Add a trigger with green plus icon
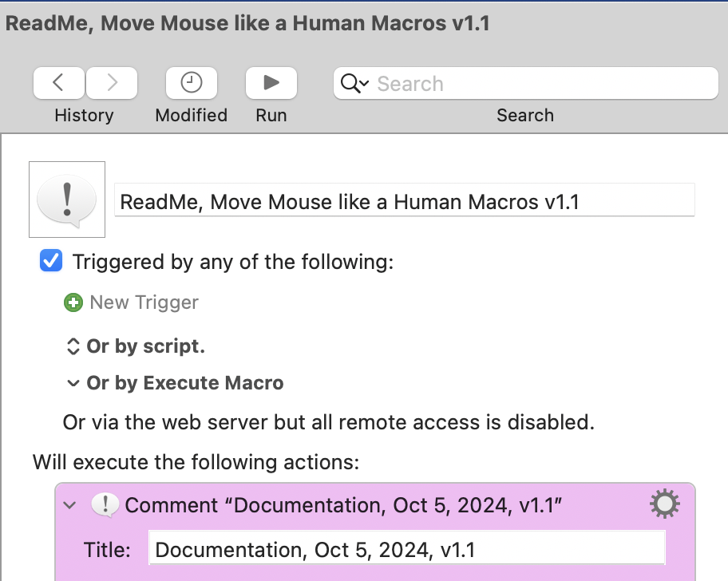The width and height of the screenshot is (728, 581). (73, 303)
